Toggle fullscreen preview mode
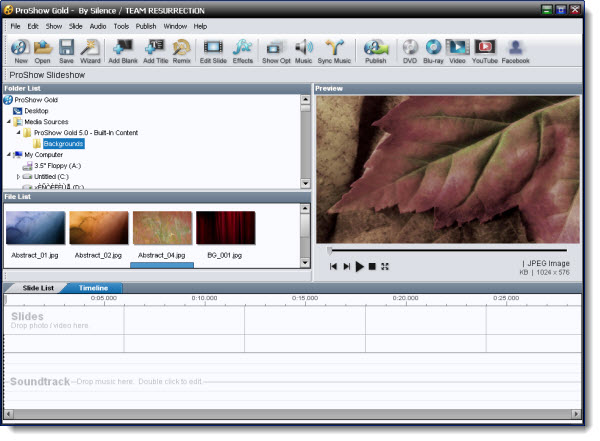 385,266
